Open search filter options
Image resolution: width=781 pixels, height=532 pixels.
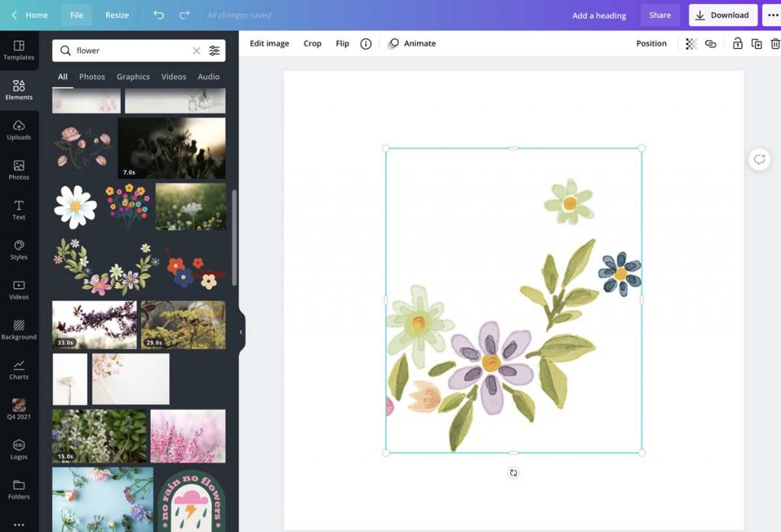point(214,50)
